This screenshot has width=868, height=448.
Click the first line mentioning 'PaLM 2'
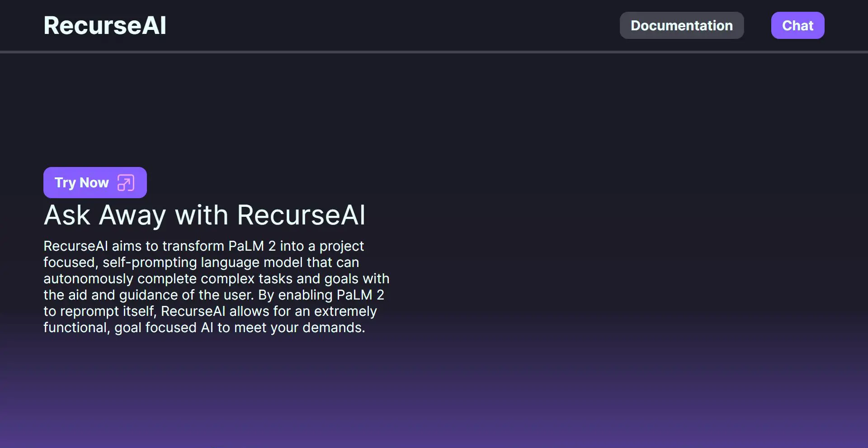coord(203,246)
